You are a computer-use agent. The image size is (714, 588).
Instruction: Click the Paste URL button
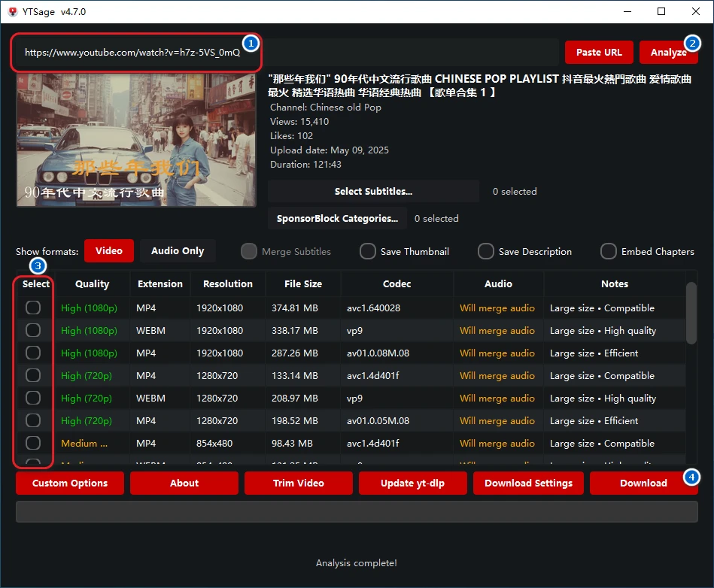[x=599, y=52]
